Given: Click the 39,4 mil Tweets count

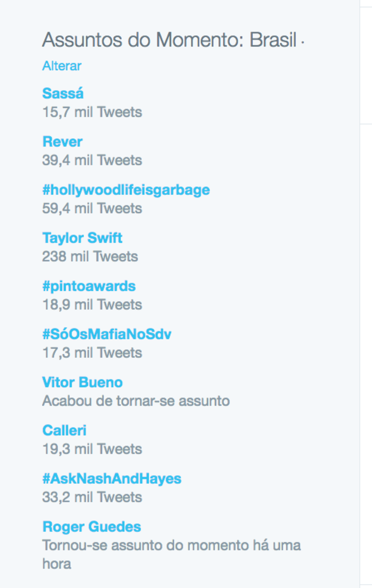Looking at the screenshot, I should point(92,160).
